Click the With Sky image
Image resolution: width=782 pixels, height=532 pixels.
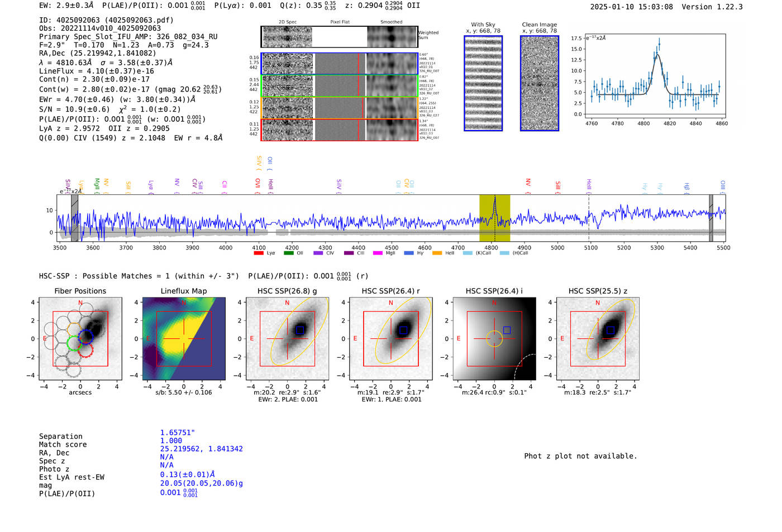483,83
